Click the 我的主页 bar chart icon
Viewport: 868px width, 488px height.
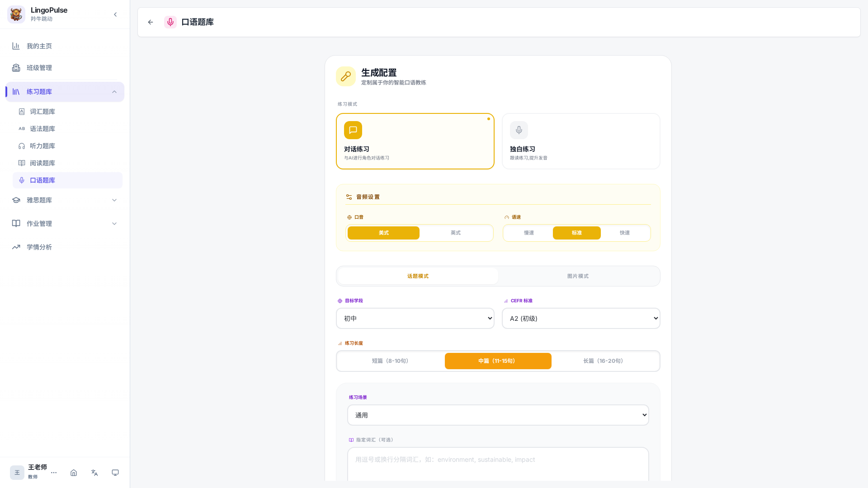(16, 46)
